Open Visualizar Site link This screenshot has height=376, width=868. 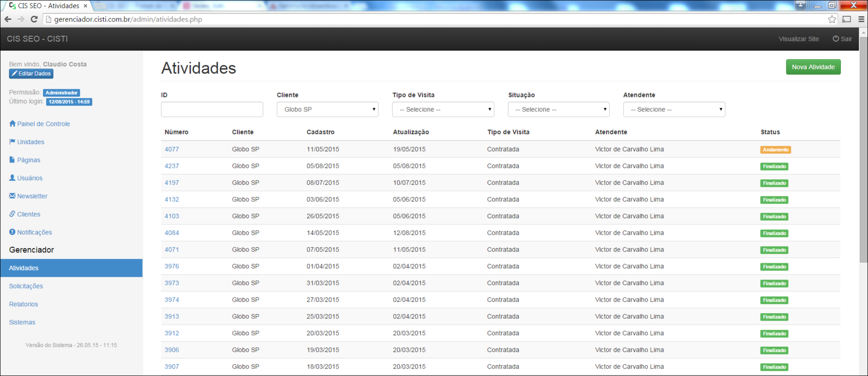click(x=799, y=39)
